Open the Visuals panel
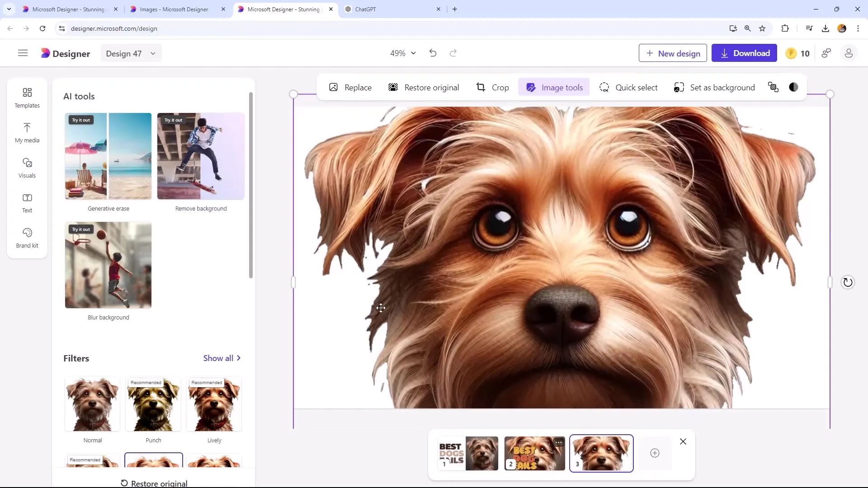 coord(27,168)
